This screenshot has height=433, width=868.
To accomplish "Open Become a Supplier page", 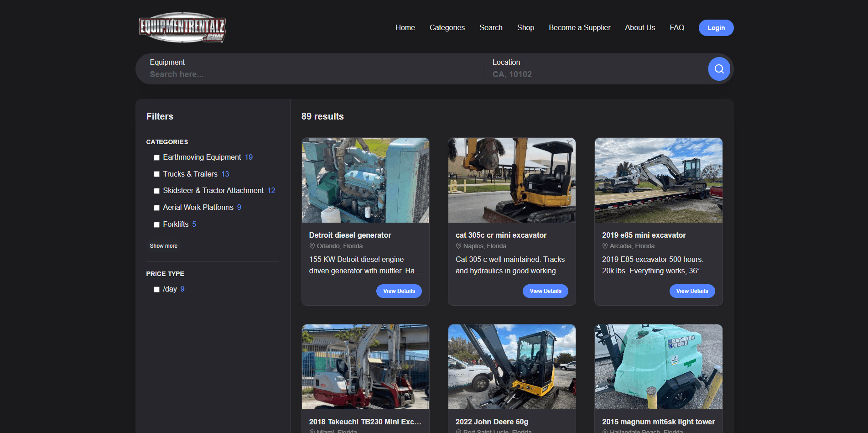I will pos(580,27).
